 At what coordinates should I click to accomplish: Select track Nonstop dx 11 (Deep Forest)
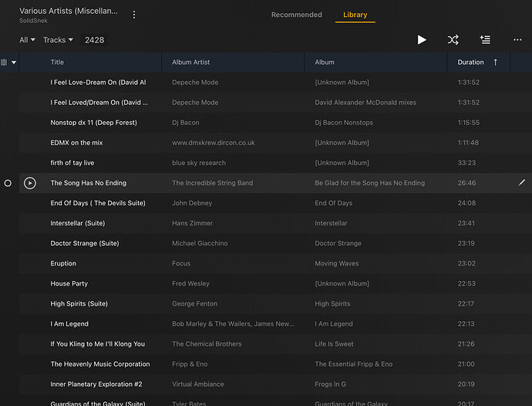click(x=93, y=122)
